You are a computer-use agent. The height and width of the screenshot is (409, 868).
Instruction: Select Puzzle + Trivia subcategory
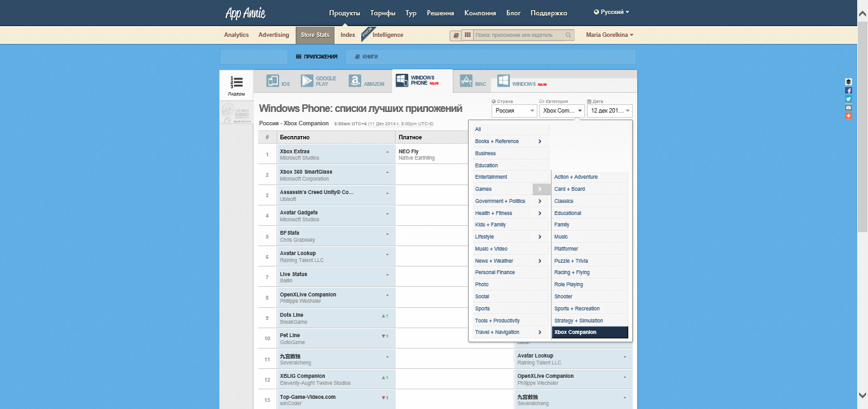point(589,261)
